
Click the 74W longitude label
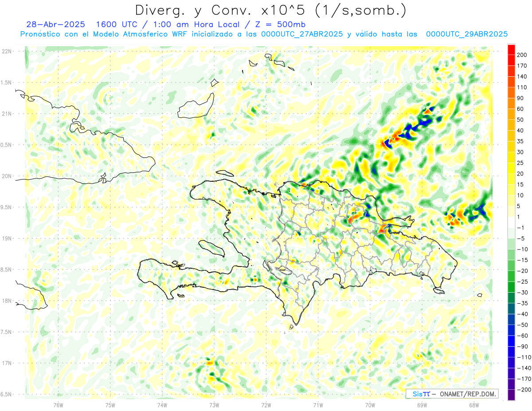(x=162, y=405)
